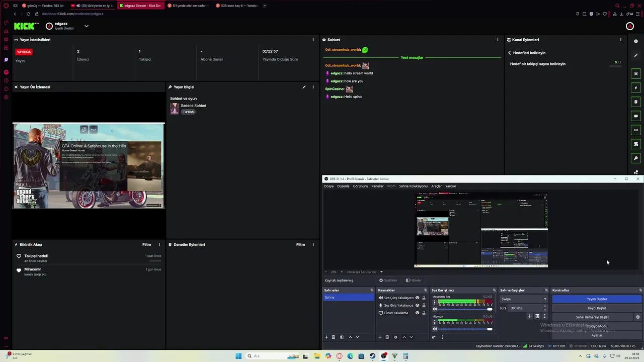Open Etkinlik Akışı three-dot menu
Screen dimensions: 644x362
[159, 245]
